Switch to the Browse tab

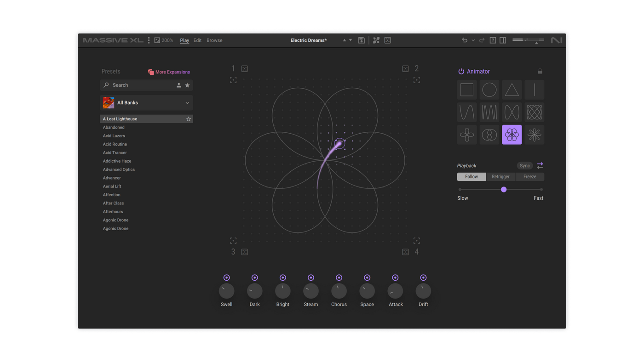click(x=214, y=40)
